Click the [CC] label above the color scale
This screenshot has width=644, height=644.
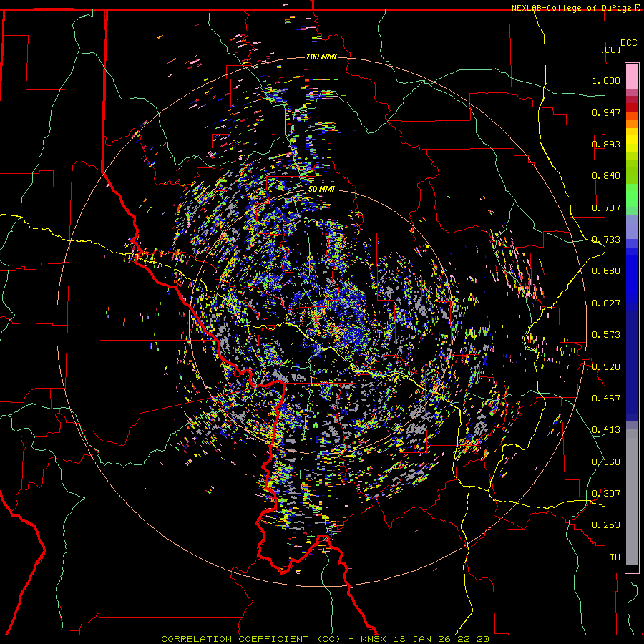611,49
